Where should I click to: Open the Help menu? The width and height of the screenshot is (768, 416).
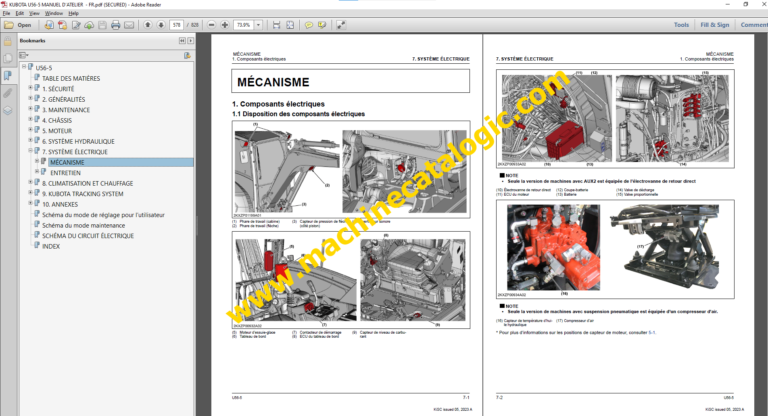click(73, 13)
